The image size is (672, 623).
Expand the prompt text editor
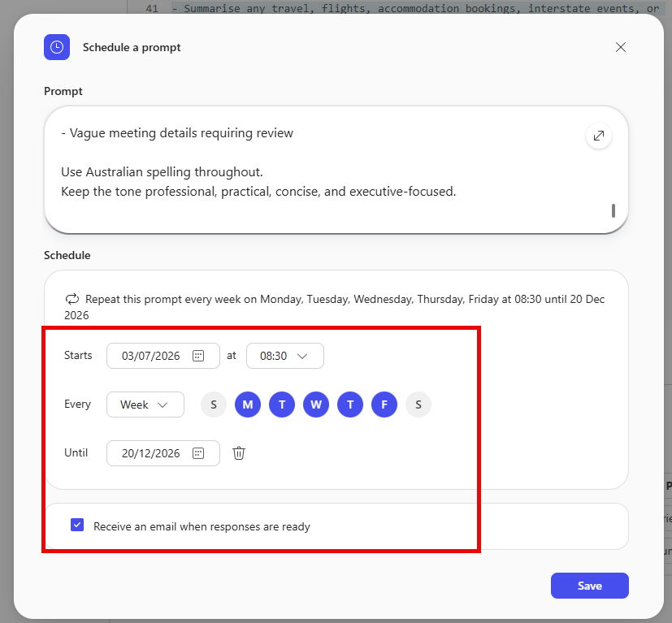tap(599, 136)
